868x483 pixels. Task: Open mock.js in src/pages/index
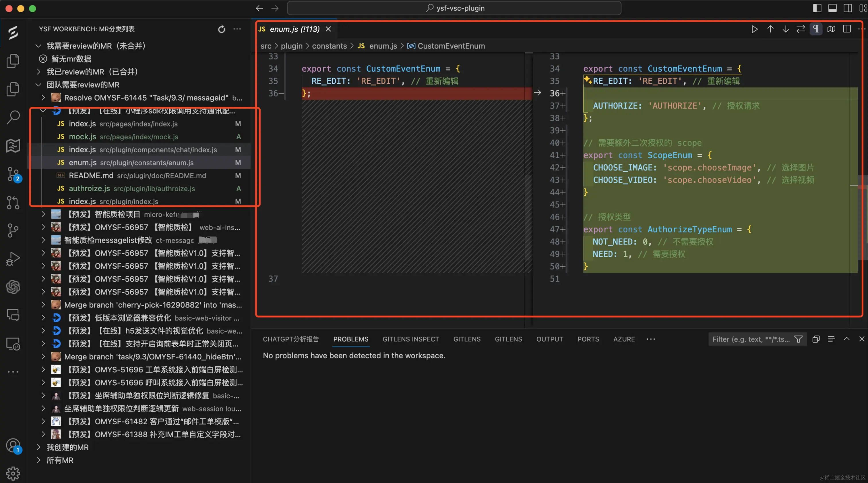[x=139, y=136]
